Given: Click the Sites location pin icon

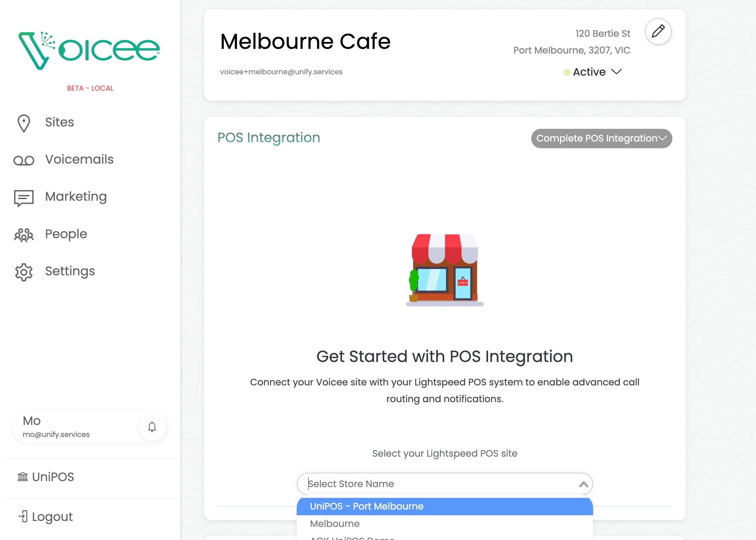Looking at the screenshot, I should 24,123.
